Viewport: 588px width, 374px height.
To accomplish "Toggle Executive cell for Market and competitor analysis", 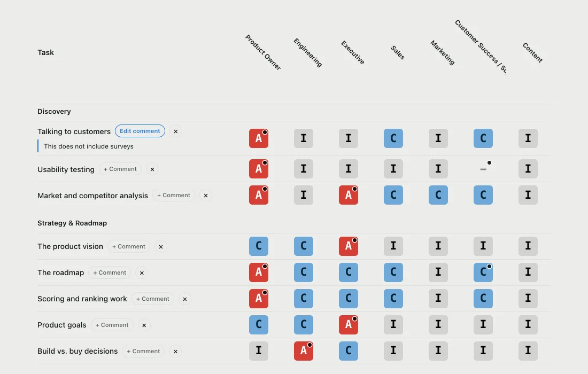I will pos(349,195).
